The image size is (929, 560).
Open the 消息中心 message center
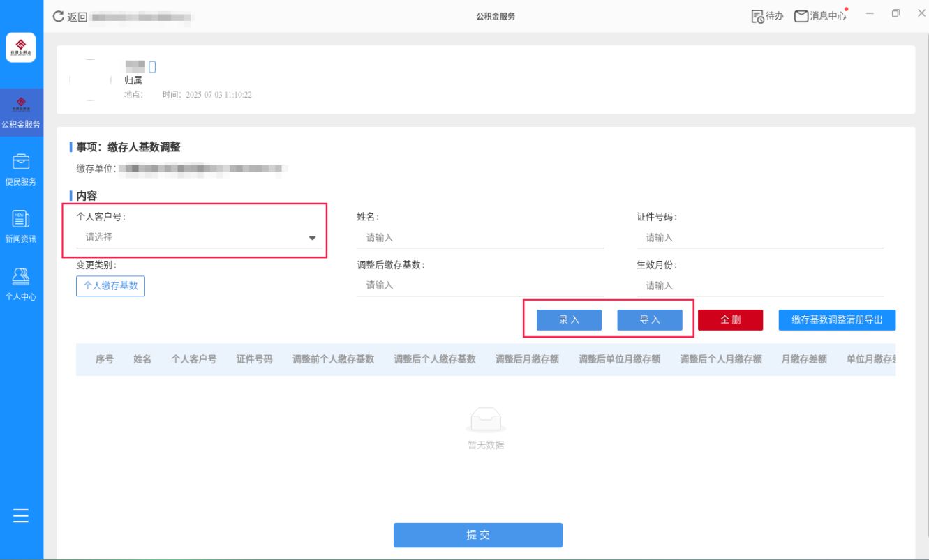pos(821,16)
